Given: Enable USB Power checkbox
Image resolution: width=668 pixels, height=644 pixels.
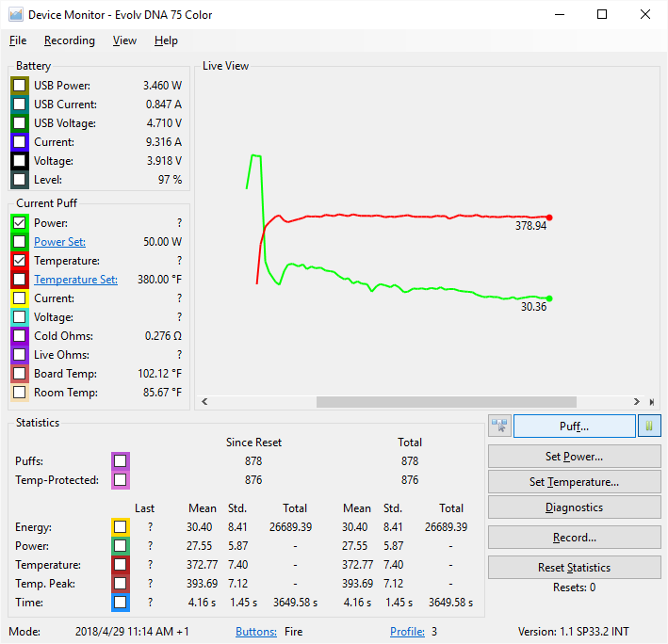Looking at the screenshot, I should [x=19, y=86].
